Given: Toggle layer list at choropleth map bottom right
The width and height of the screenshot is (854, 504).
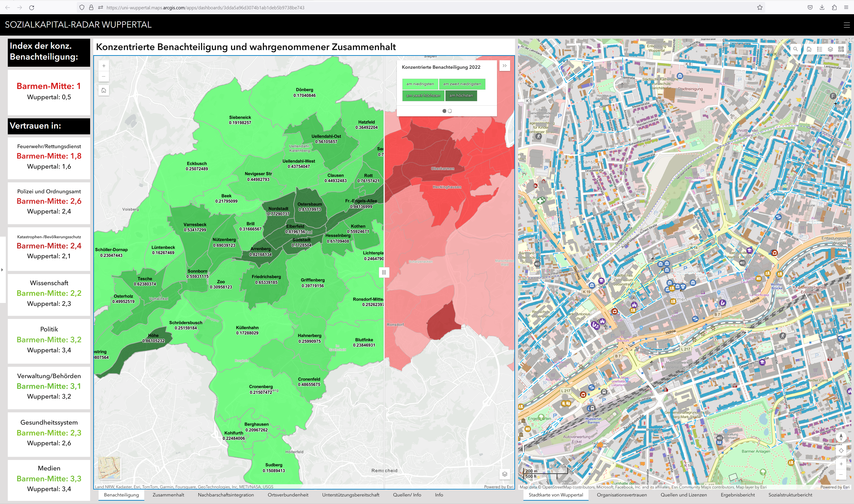Looking at the screenshot, I should 504,474.
